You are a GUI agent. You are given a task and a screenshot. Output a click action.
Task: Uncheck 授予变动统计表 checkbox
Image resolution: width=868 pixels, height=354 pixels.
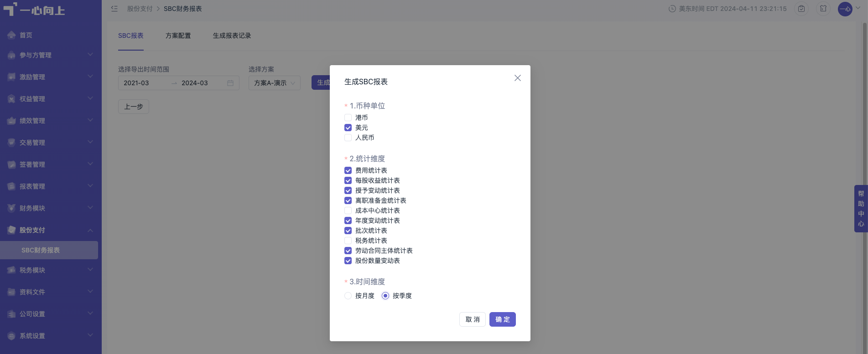[x=348, y=190]
